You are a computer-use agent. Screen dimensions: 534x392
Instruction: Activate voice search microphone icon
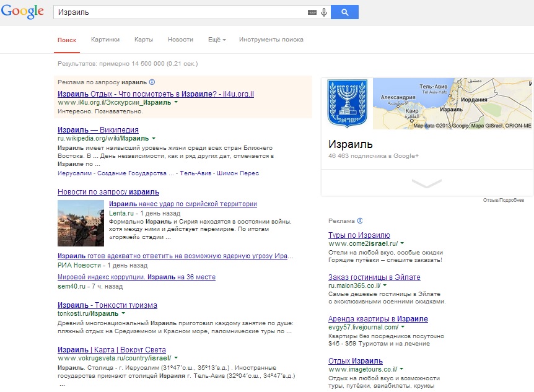point(324,12)
